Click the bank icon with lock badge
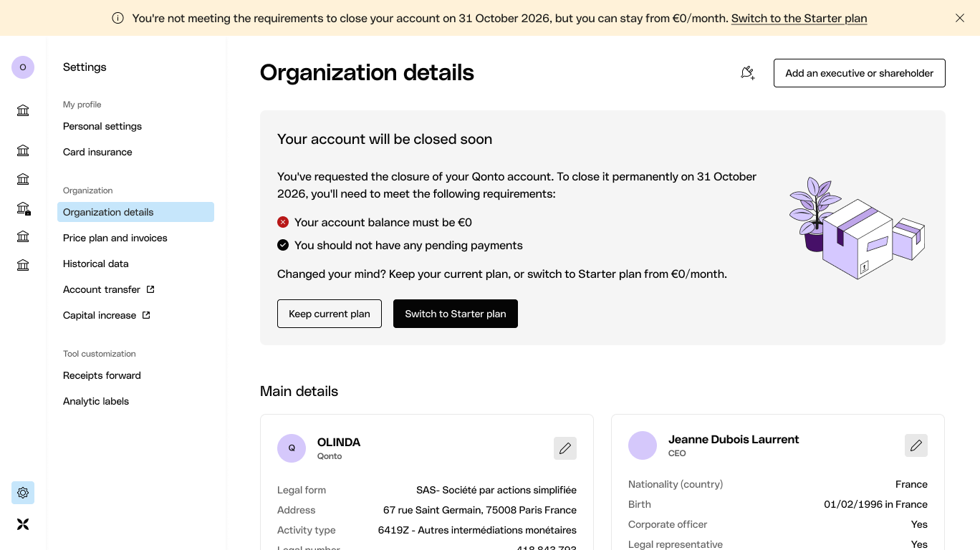This screenshot has height=550, width=980. (23, 208)
